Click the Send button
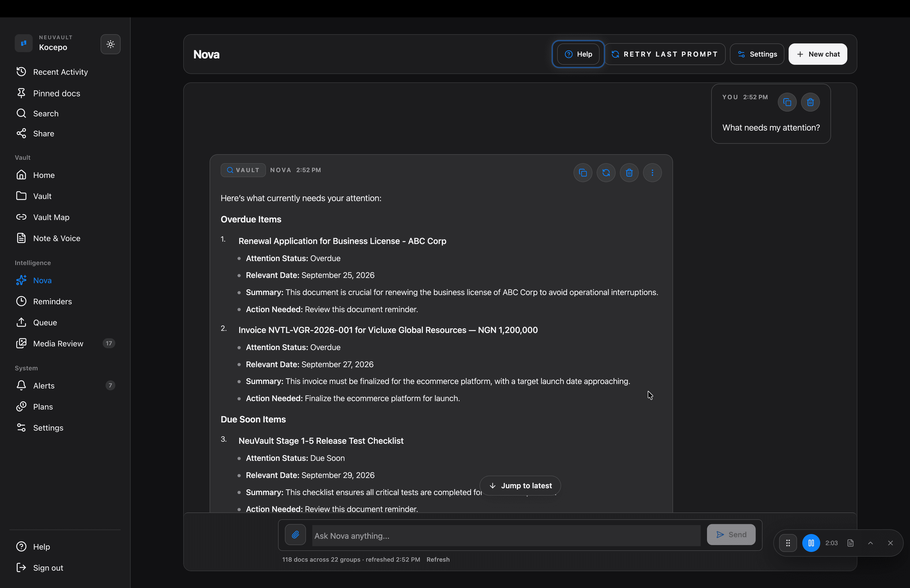910x588 pixels. click(731, 535)
